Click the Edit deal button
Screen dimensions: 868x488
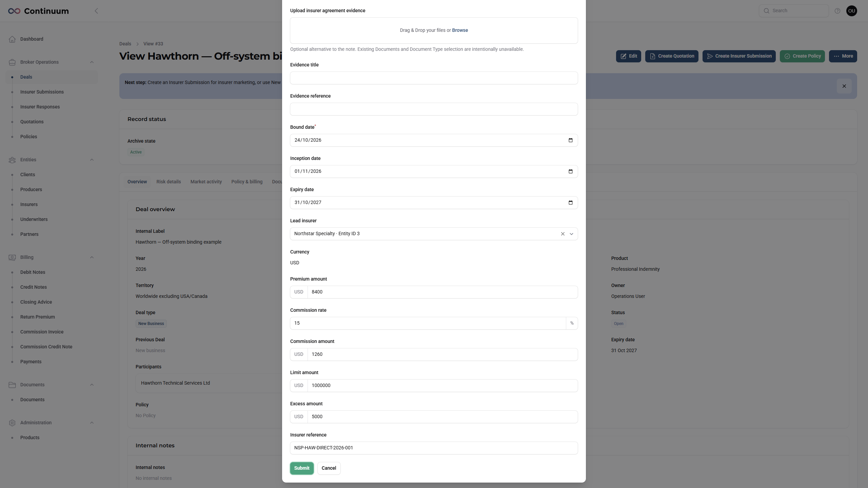(x=629, y=56)
